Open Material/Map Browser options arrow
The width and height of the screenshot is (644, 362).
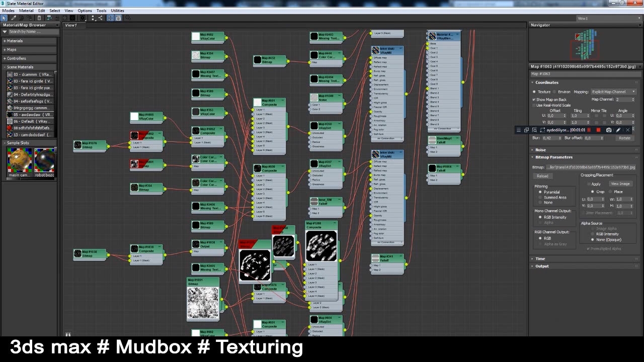click(x=5, y=32)
